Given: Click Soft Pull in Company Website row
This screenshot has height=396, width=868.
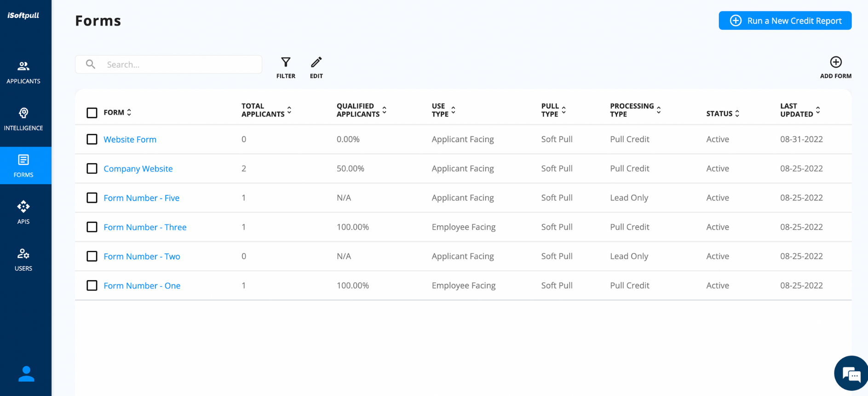Looking at the screenshot, I should (557, 168).
